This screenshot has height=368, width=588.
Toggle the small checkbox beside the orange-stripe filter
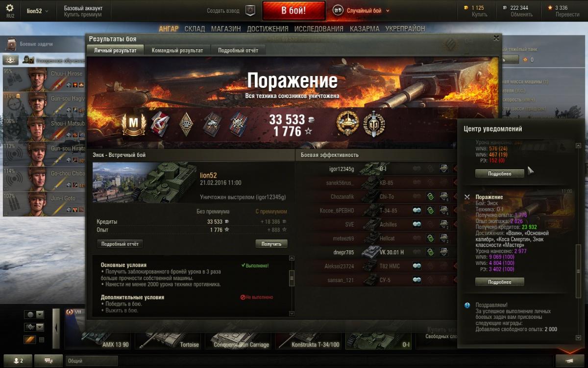(42, 340)
